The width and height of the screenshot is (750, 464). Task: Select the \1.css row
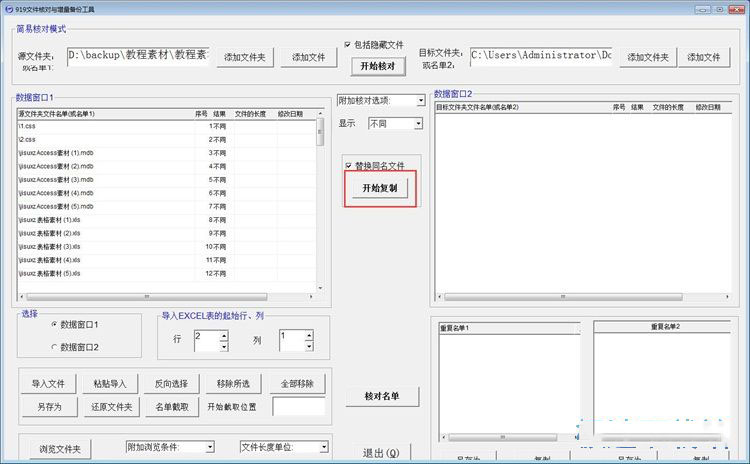pos(166,126)
